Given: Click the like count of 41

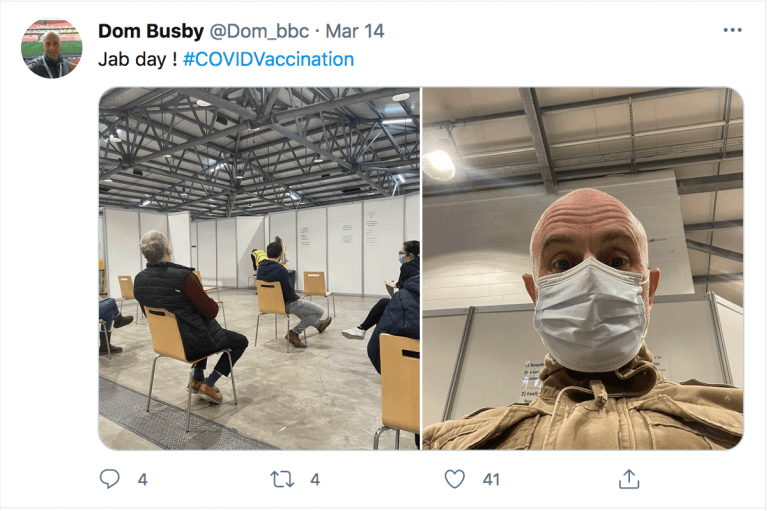Looking at the screenshot, I should 491,480.
